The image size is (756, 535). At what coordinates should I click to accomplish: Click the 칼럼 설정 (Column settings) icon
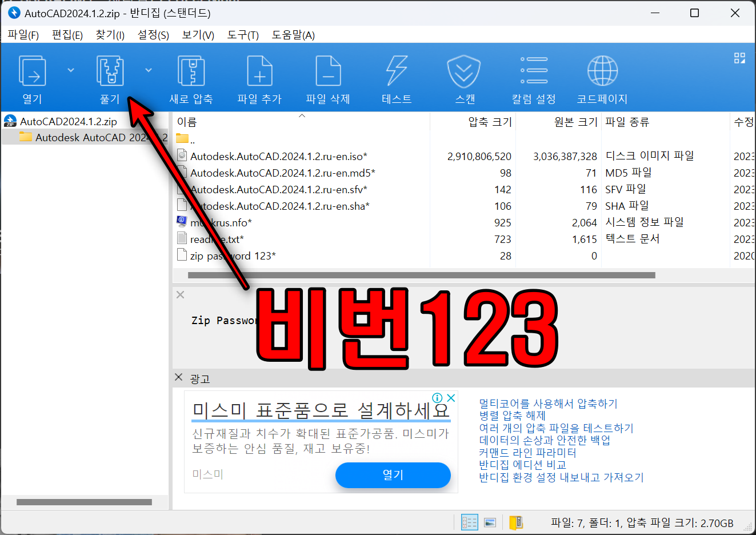tap(534, 71)
